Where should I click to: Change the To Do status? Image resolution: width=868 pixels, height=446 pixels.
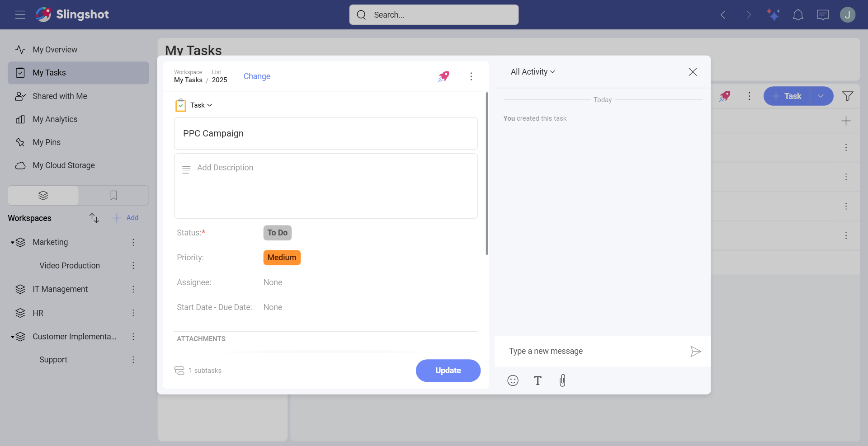[278, 233]
